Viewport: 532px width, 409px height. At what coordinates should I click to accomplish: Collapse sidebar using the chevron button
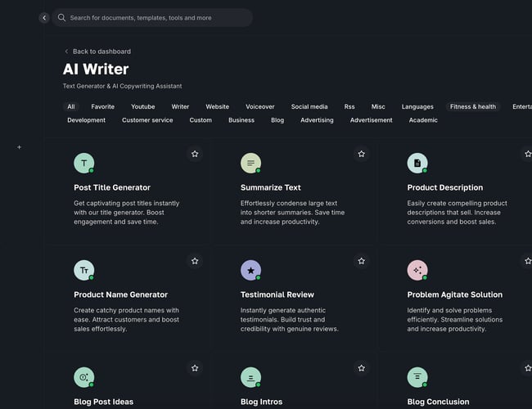coord(44,17)
